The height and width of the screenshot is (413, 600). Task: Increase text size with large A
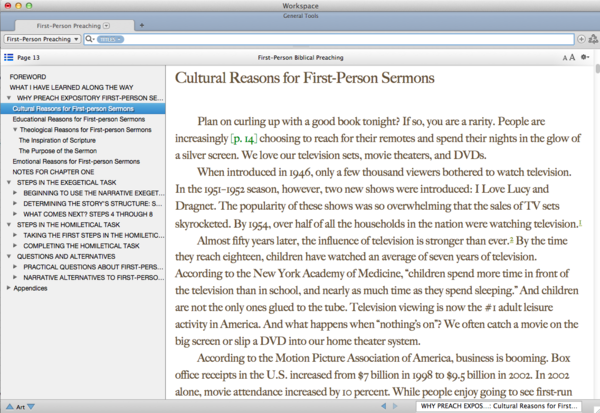(x=572, y=57)
